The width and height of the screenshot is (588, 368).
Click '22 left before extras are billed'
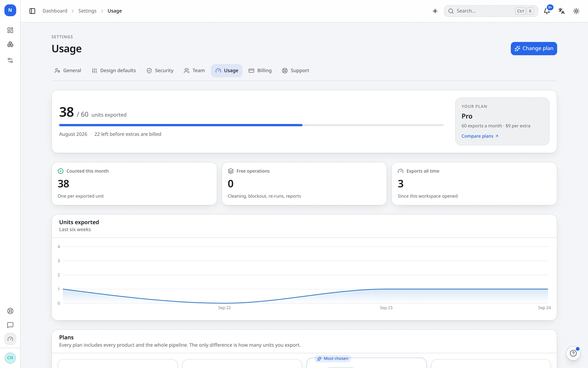(128, 134)
